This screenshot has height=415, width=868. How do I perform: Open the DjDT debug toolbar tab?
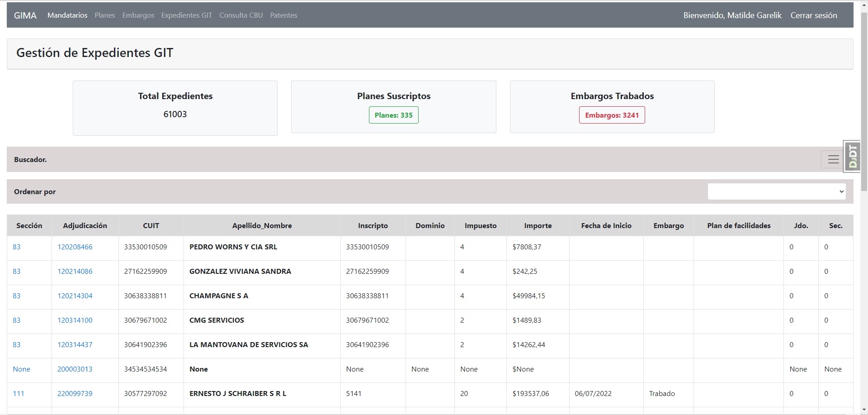point(852,157)
